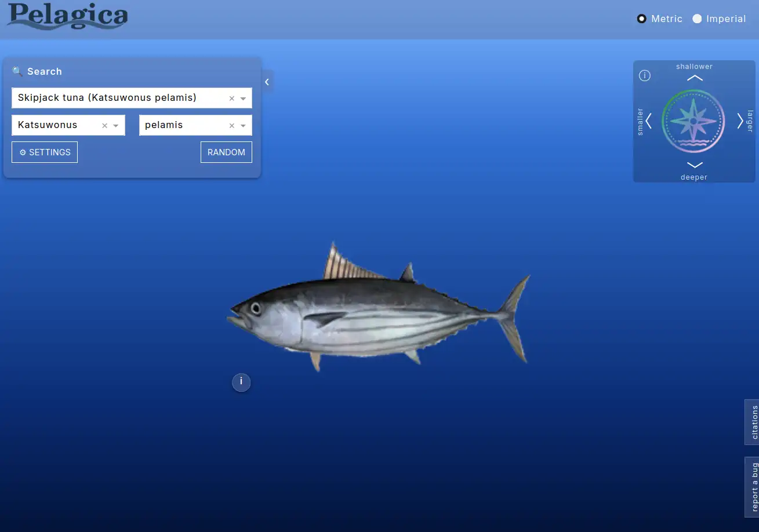
Task: Click the info icon above the compass
Action: click(x=644, y=75)
